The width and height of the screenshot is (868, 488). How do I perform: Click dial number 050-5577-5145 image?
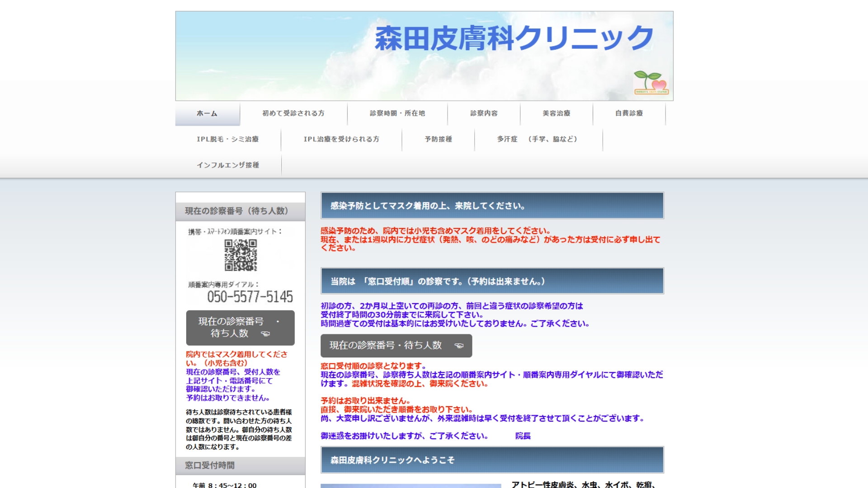point(250,297)
